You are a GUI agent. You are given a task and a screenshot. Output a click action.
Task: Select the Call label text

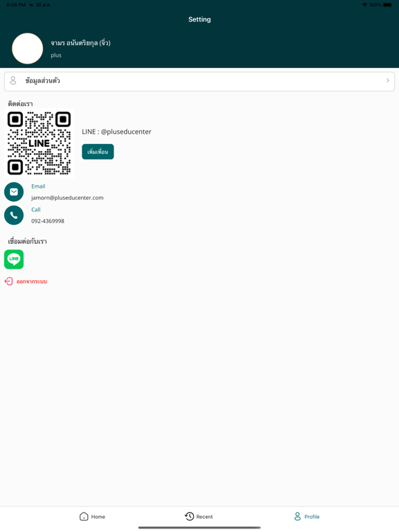35,210
